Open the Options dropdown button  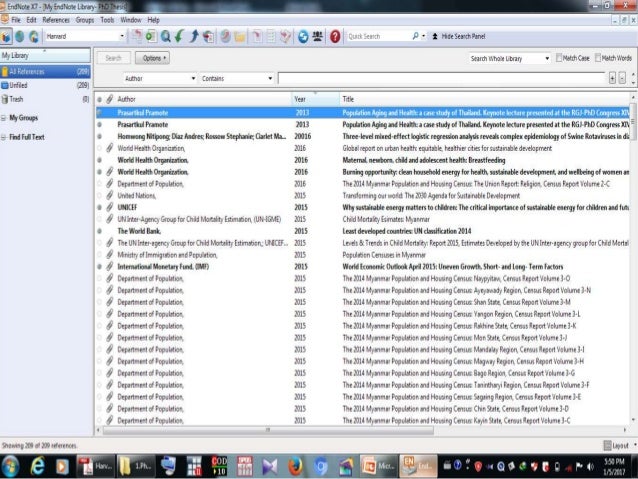[x=153, y=58]
